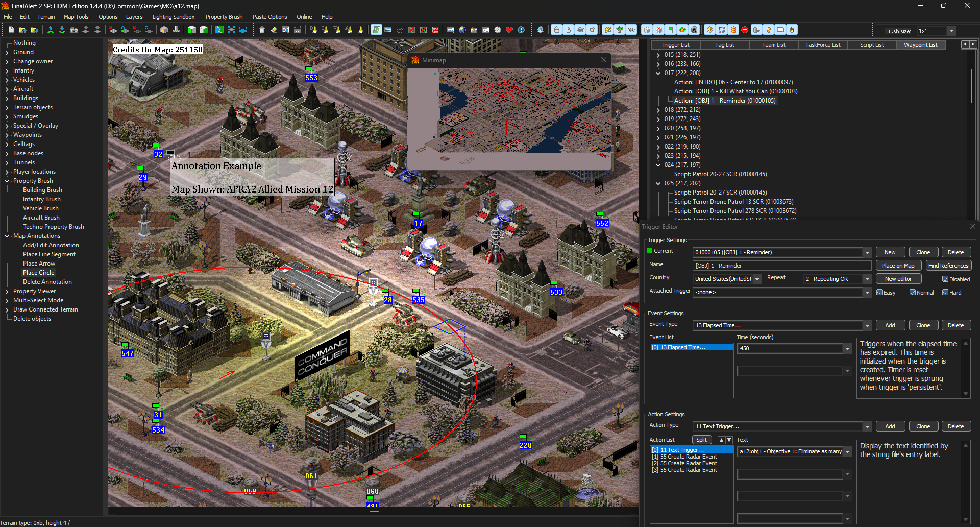
Task: Click the red heart toolbar icon
Action: point(509,30)
